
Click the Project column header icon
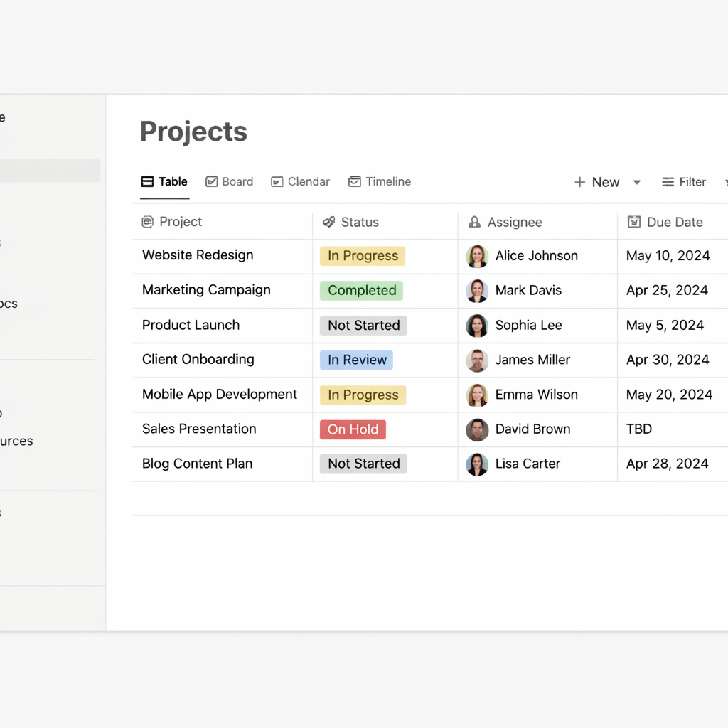click(x=147, y=222)
